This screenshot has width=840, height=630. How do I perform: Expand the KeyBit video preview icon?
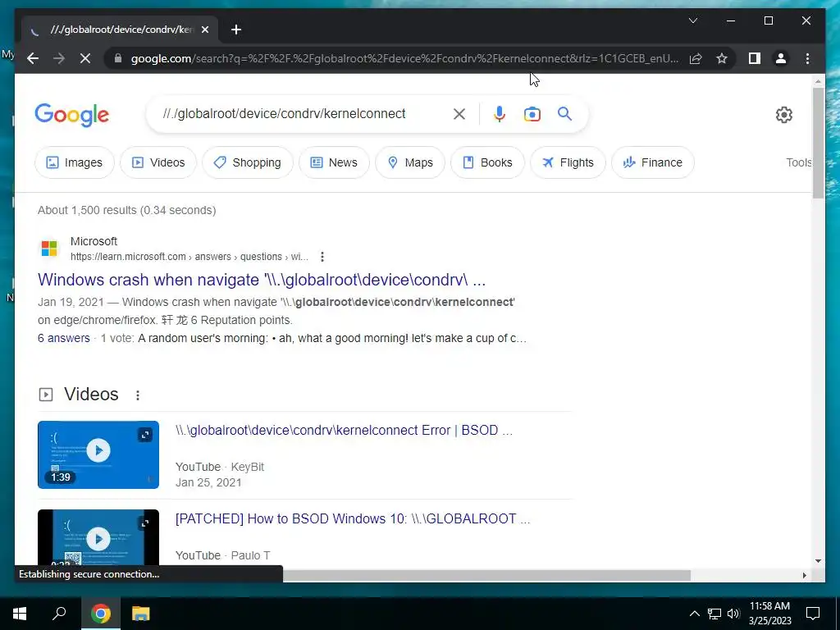tap(145, 435)
